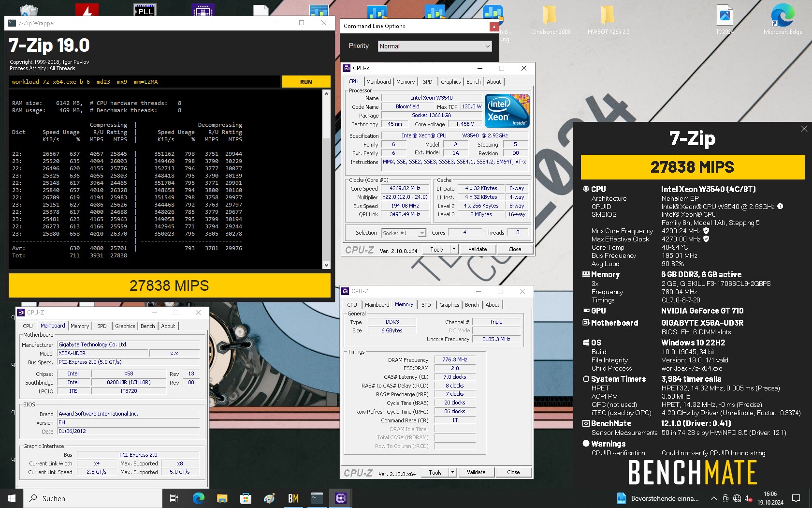The height and width of the screenshot is (508, 812).
Task: Open the Bench tab in the CPU-Z window showing the CPU tab
Action: tap(473, 82)
